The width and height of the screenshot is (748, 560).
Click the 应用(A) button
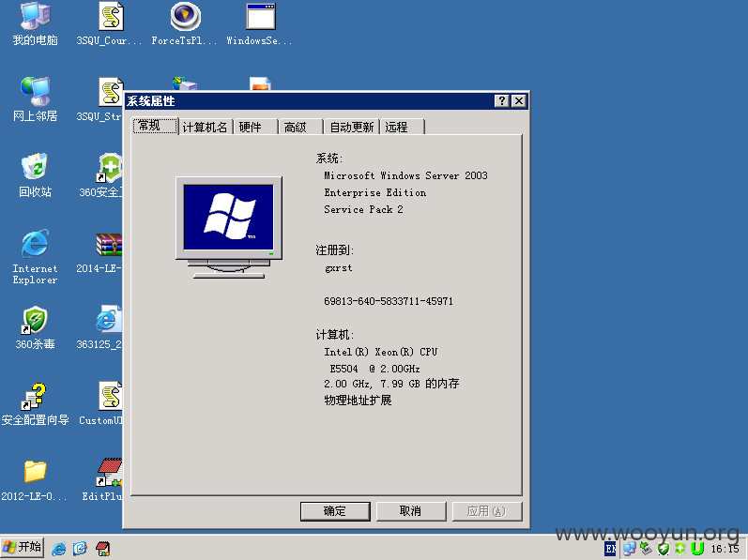(487, 511)
